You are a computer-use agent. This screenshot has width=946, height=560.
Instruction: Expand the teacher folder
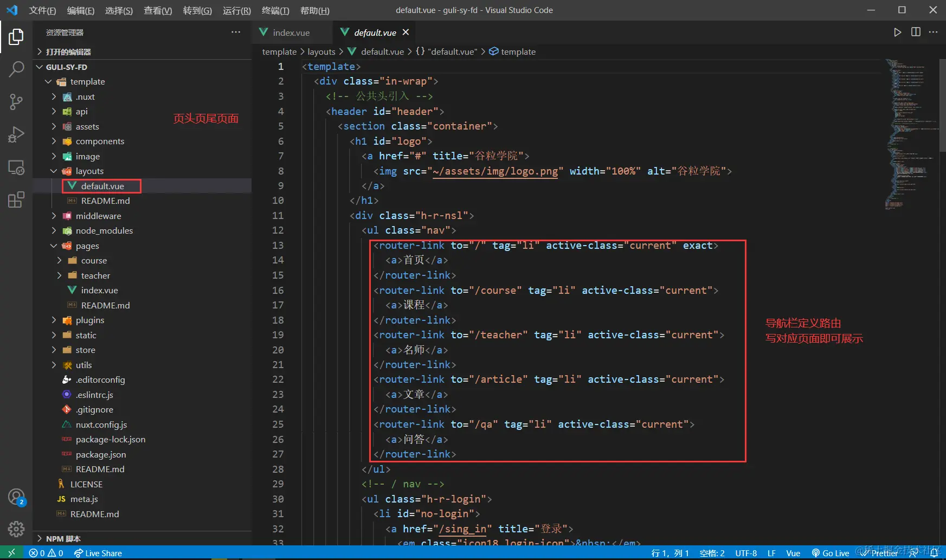coord(143,276)
